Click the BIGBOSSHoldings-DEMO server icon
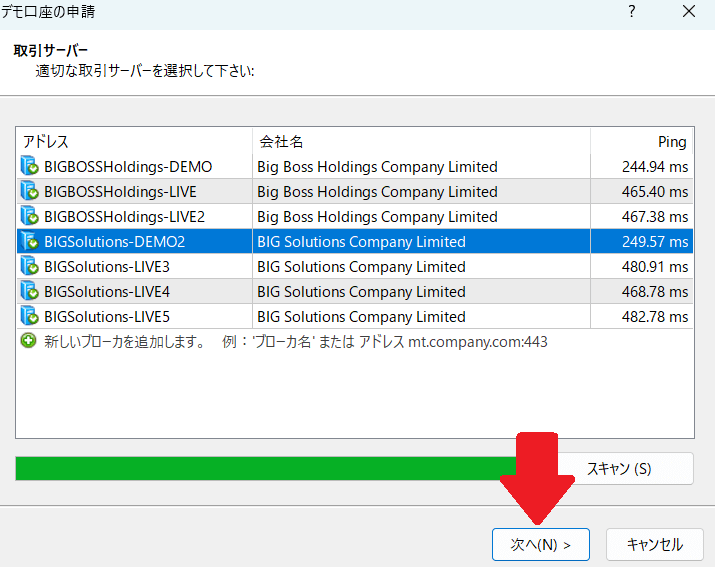 (x=29, y=167)
